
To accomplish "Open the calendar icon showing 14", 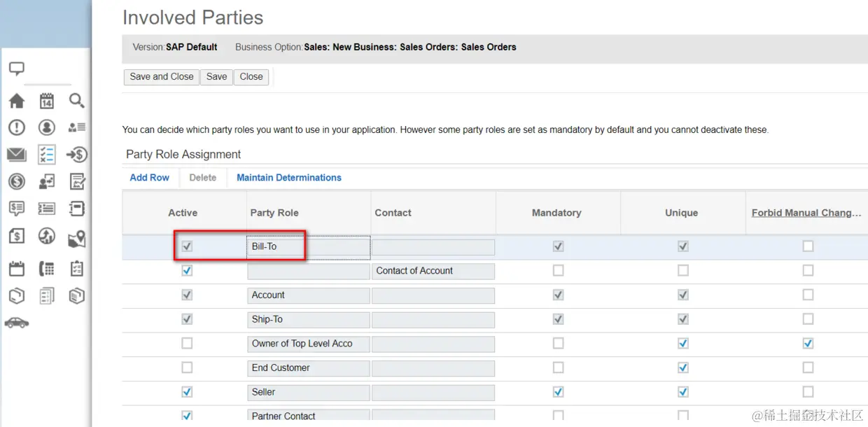I will (47, 101).
